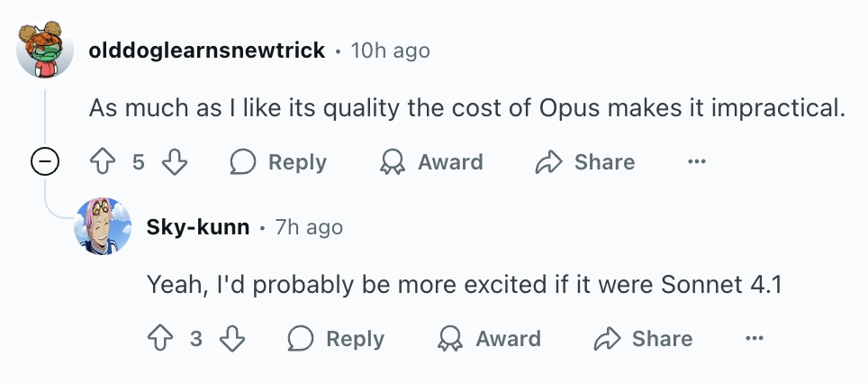
Task: View olddoglearnsnewtrick's avatar image
Action: tap(45, 50)
